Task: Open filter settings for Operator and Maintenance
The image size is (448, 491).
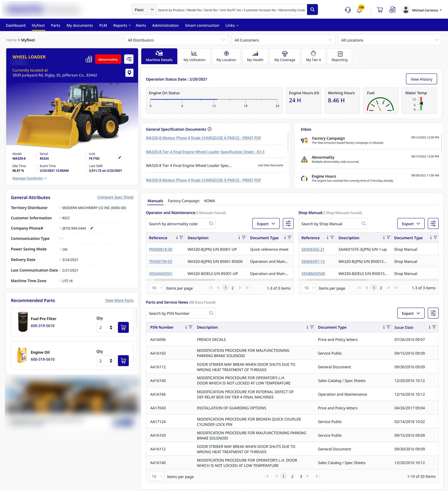Action: click(288, 224)
